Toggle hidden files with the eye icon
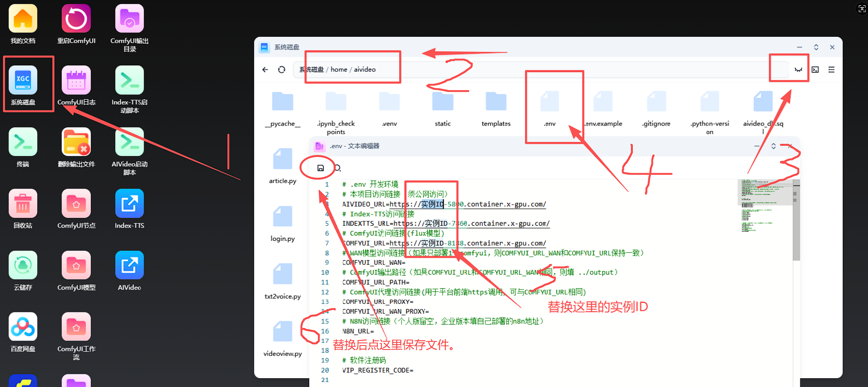The width and height of the screenshot is (868, 387). 798,70
